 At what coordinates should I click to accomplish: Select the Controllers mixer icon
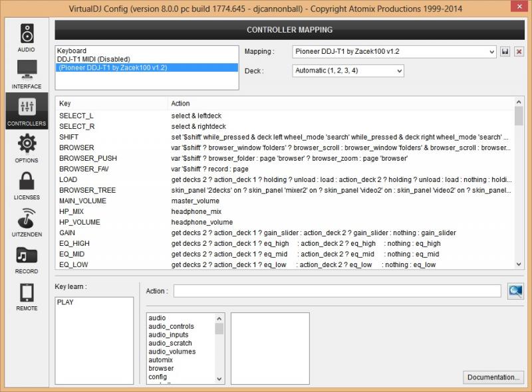[27, 107]
